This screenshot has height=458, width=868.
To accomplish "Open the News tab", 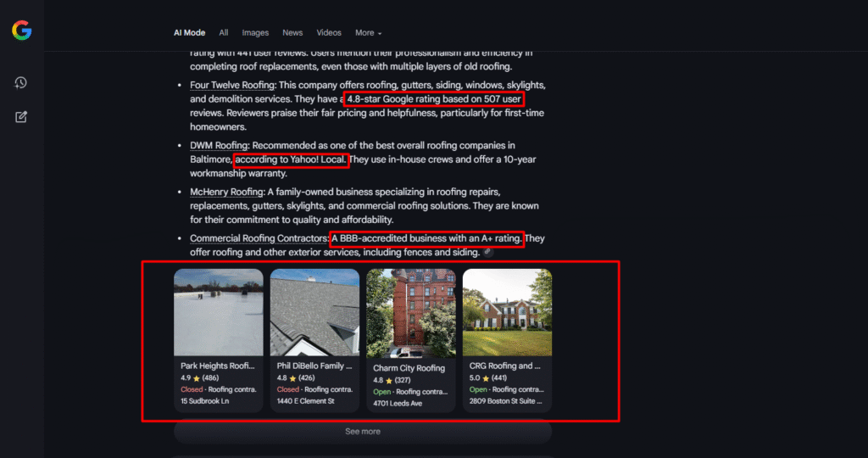I will pyautogui.click(x=292, y=33).
